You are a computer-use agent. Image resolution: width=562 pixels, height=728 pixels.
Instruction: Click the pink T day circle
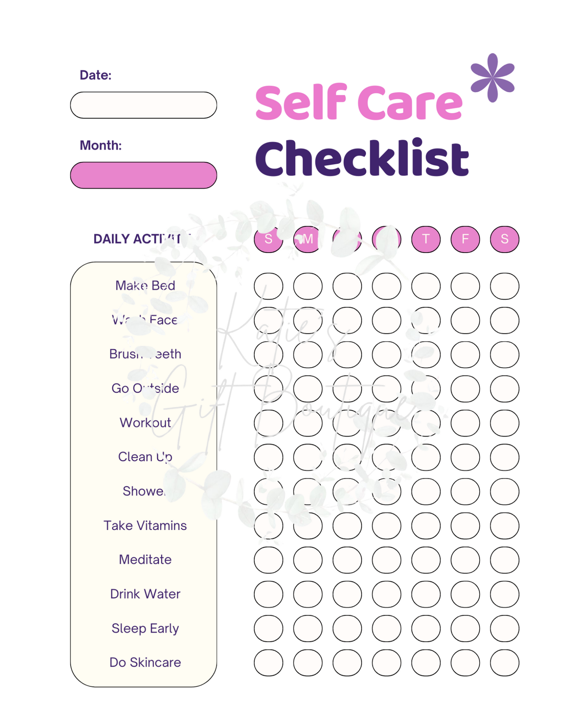click(x=426, y=239)
